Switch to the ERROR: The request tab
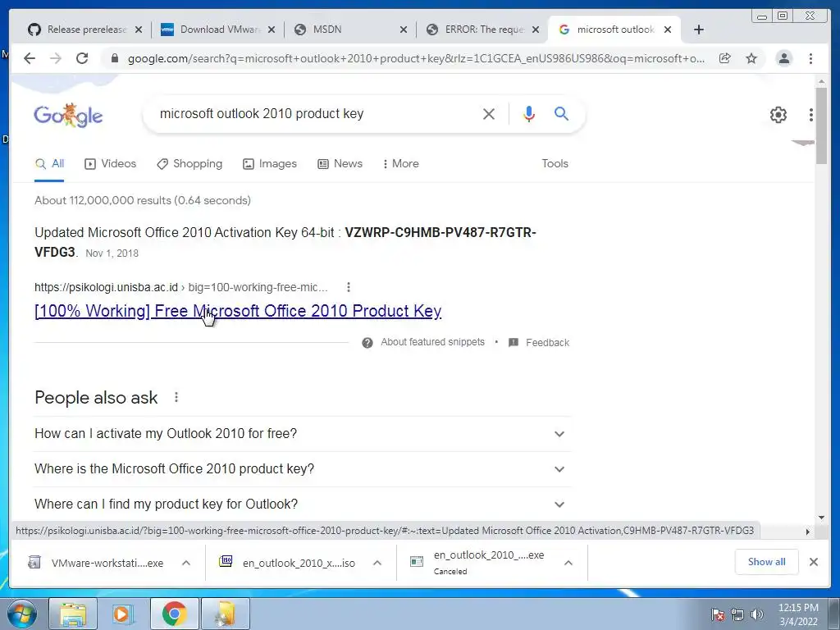 pyautogui.click(x=482, y=30)
